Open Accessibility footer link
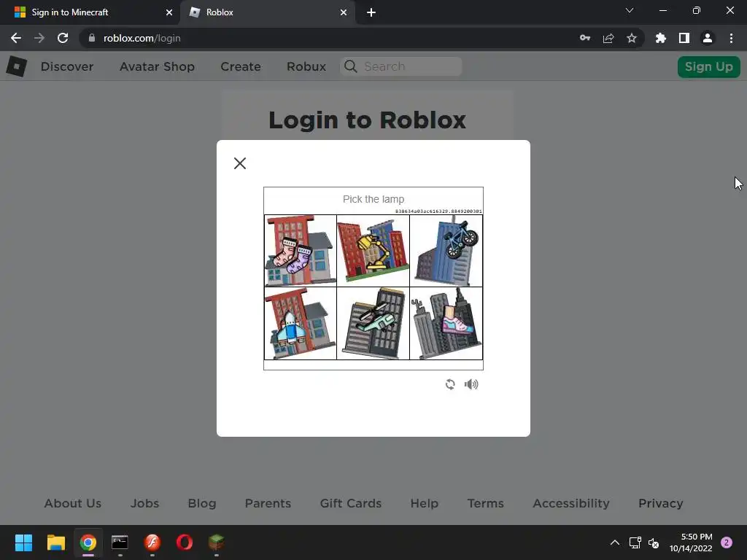The height and width of the screenshot is (560, 747). pyautogui.click(x=571, y=503)
